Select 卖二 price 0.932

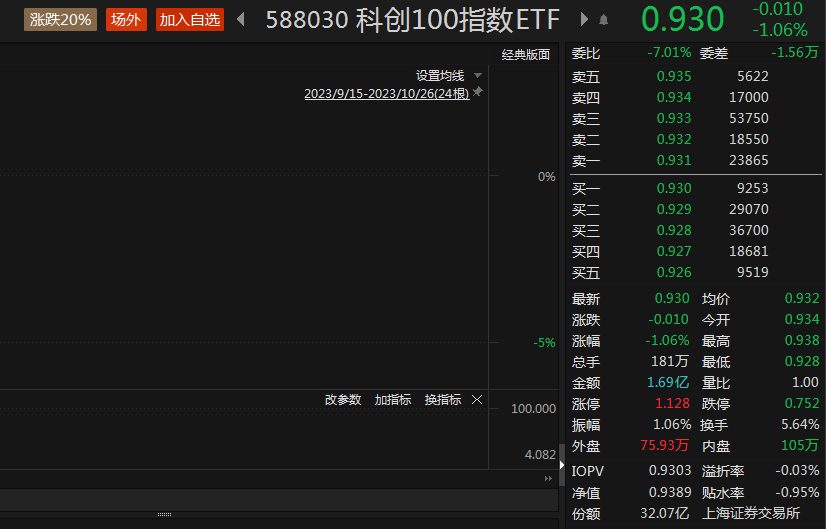[x=674, y=140]
